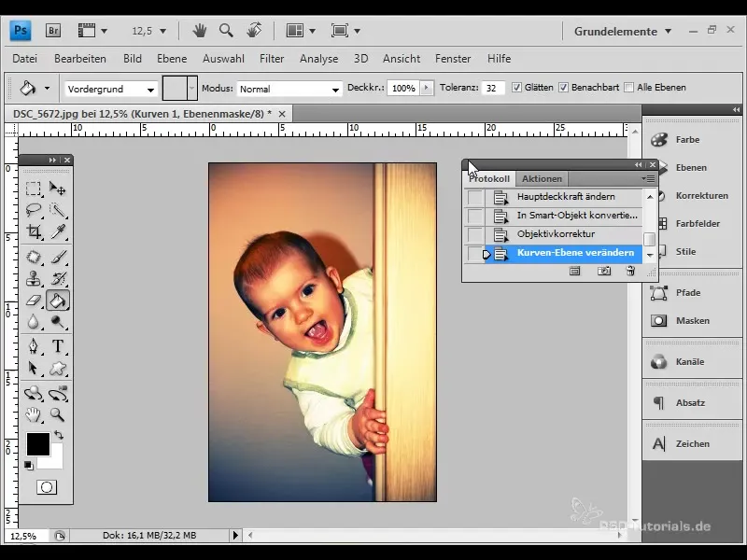The width and height of the screenshot is (747, 560).
Task: Select the Eyedropper tool
Action: coord(58,231)
